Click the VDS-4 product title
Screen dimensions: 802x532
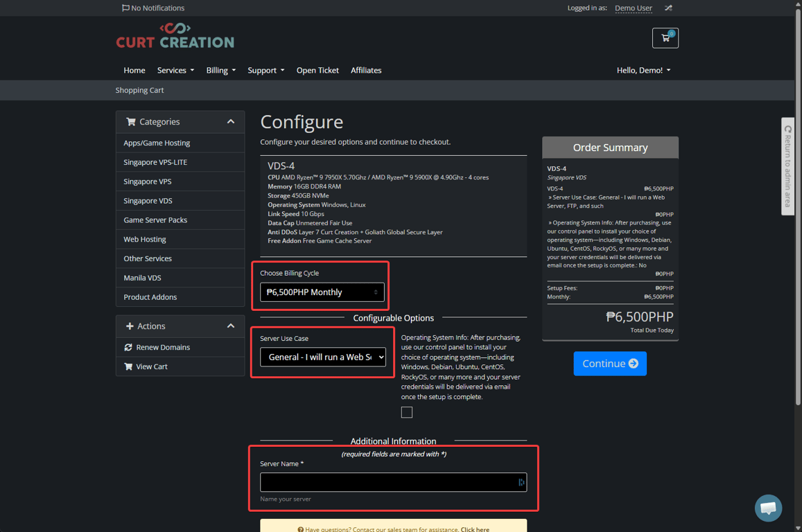pyautogui.click(x=281, y=166)
